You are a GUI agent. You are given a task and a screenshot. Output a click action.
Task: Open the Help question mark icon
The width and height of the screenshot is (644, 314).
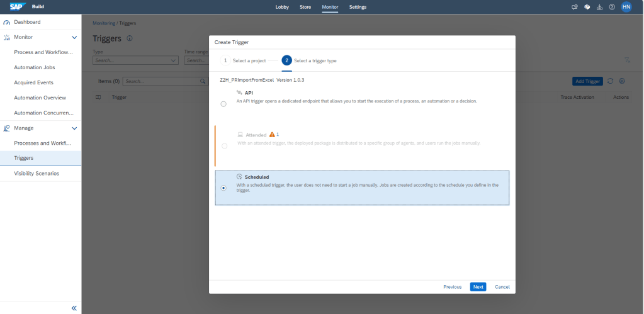[612, 7]
